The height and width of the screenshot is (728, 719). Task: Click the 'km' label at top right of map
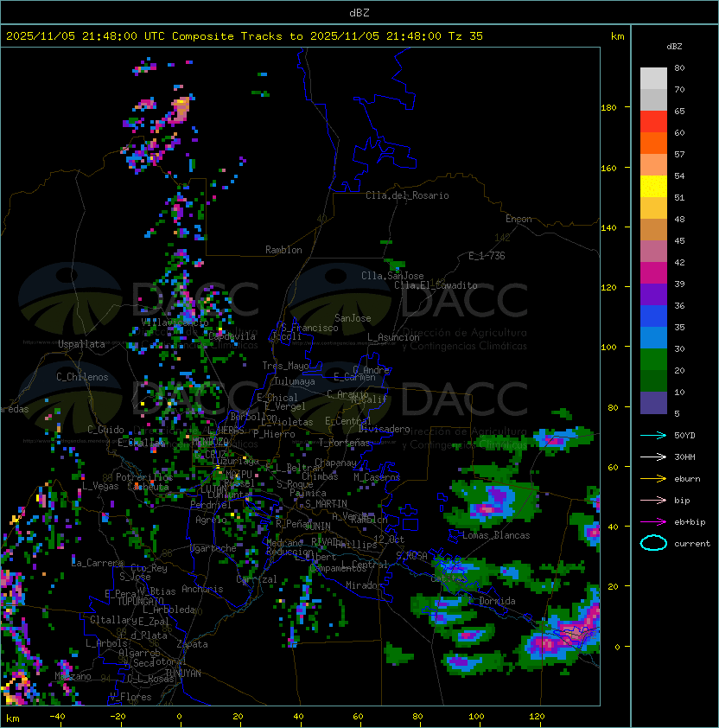point(617,36)
